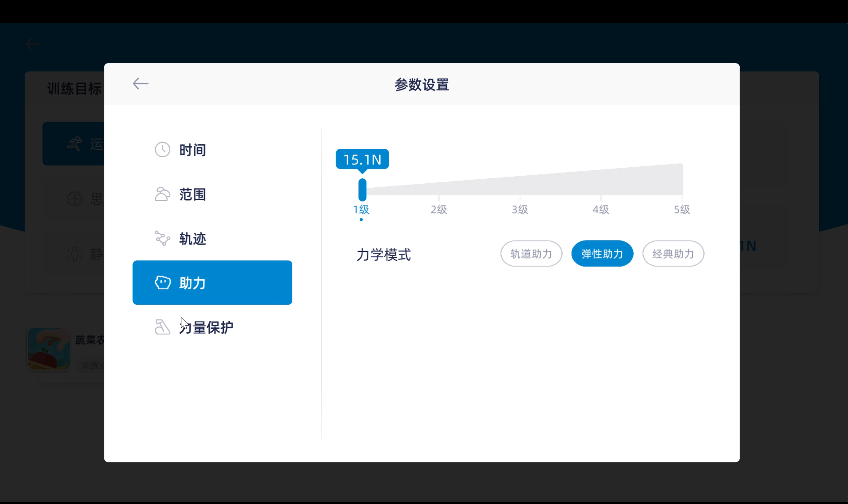The image size is (848, 504).
Task: Set assist level to 5级
Action: (681, 209)
